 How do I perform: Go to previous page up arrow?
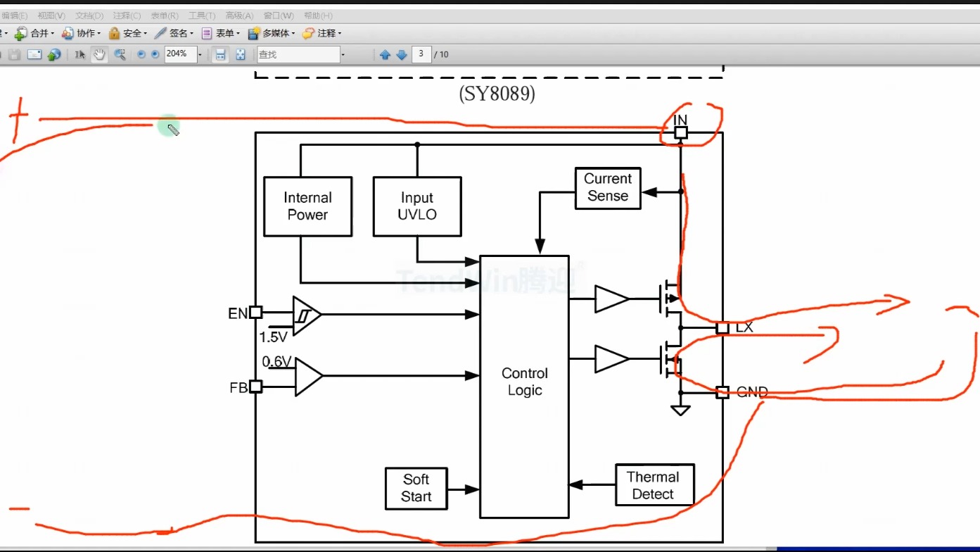[385, 54]
